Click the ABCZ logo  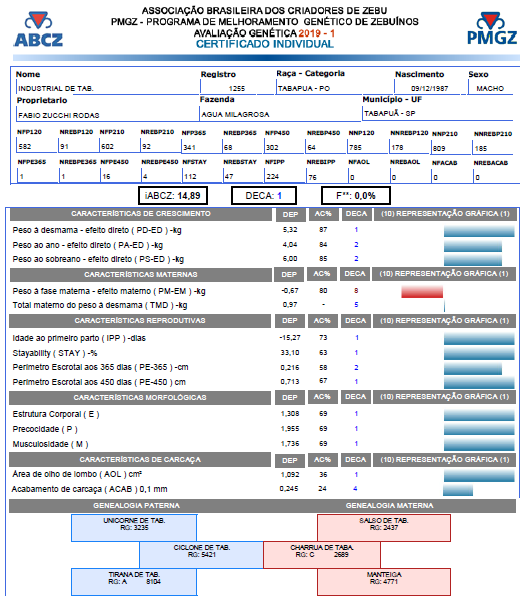pos(38,29)
